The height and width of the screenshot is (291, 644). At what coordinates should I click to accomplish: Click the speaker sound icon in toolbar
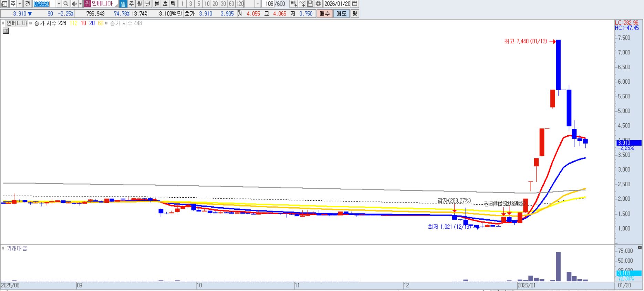[74, 4]
